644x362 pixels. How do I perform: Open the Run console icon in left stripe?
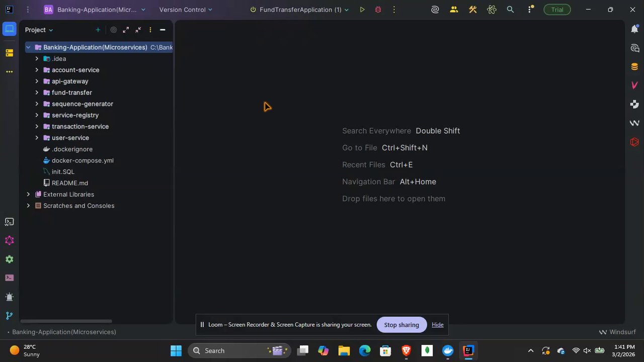pos(9,278)
